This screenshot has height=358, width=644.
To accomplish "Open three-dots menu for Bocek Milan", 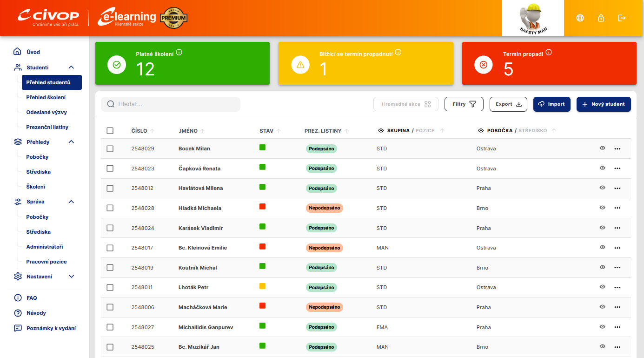I will click(617, 149).
